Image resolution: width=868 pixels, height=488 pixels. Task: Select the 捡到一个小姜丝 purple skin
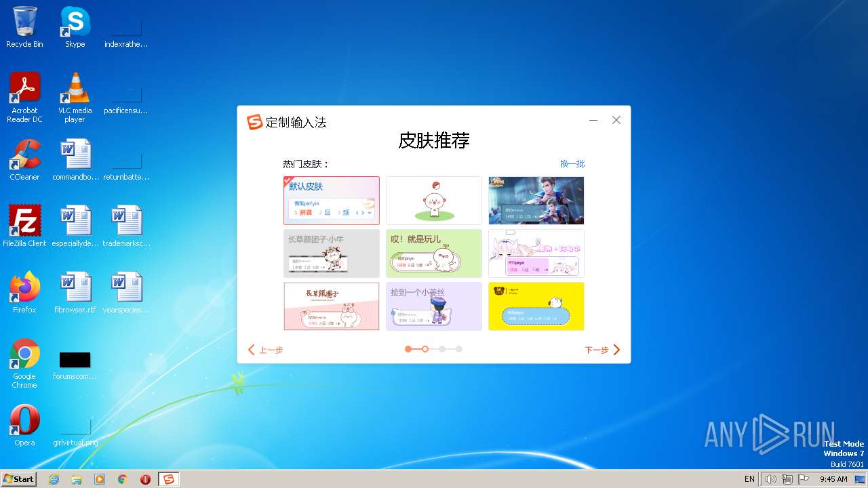(x=434, y=306)
